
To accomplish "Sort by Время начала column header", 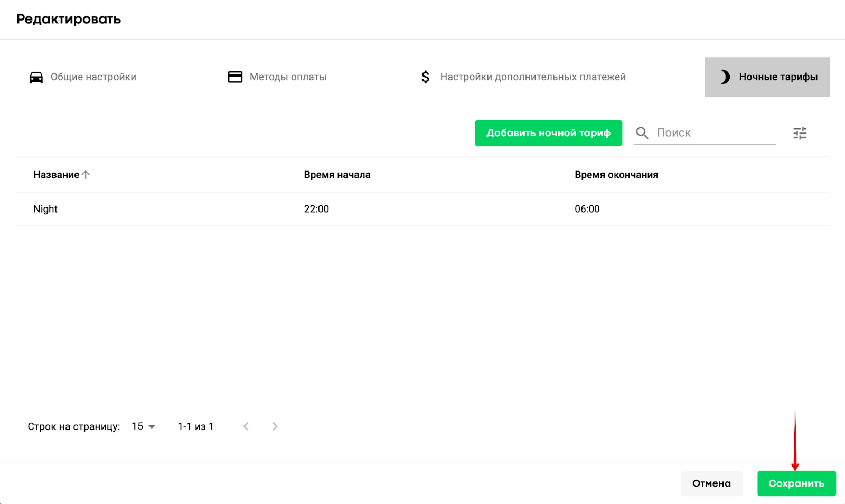I will point(337,175).
